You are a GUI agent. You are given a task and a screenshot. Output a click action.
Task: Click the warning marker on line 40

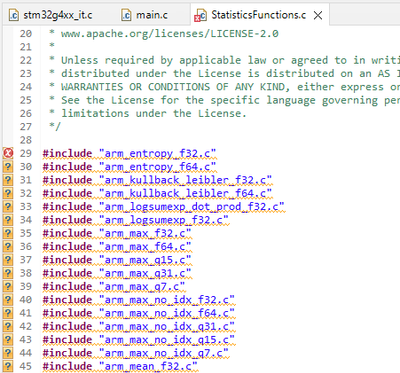click(8, 300)
